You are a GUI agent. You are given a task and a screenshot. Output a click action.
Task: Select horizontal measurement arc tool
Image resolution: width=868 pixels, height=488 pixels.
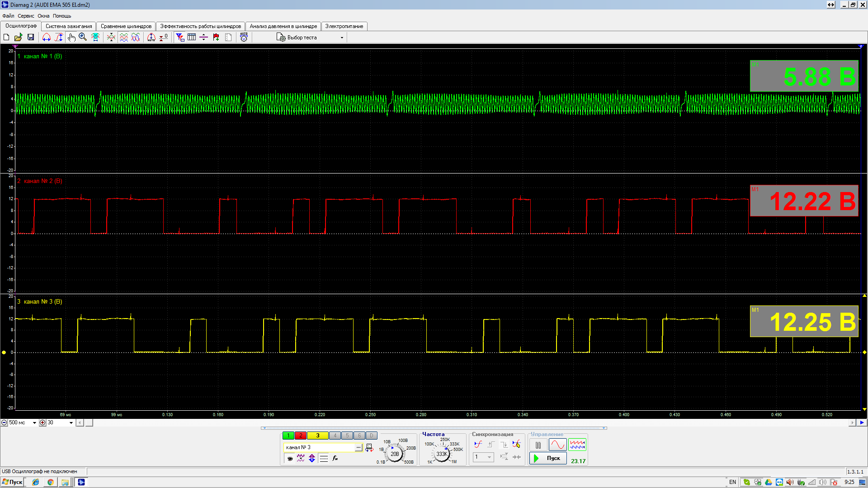(47, 38)
